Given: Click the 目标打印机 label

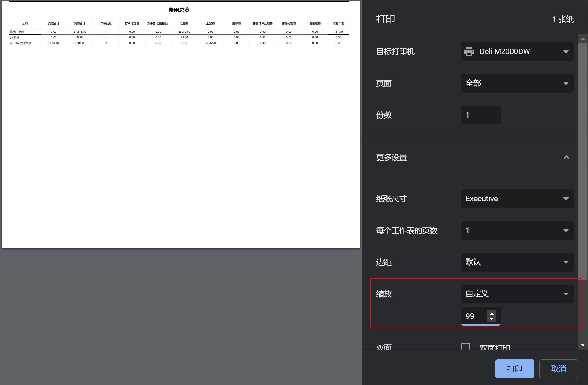Looking at the screenshot, I should pos(395,52).
